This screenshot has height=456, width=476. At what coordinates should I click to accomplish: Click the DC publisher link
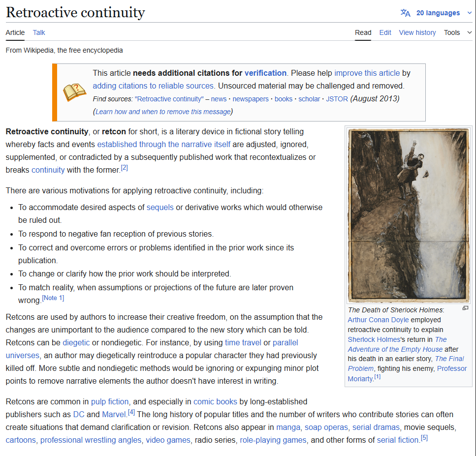[79, 415]
